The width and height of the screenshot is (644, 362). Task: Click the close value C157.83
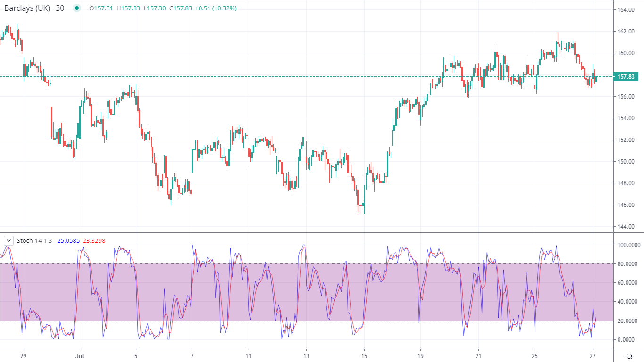click(180, 8)
